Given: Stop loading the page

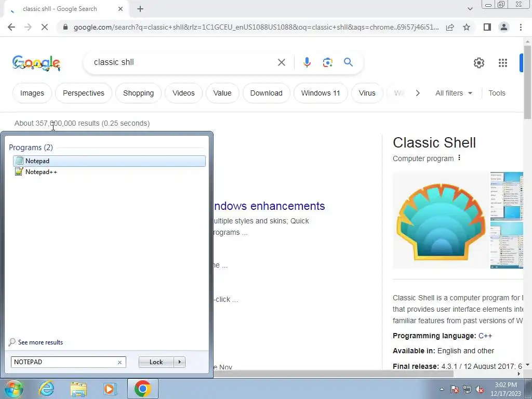Looking at the screenshot, I should point(45,27).
